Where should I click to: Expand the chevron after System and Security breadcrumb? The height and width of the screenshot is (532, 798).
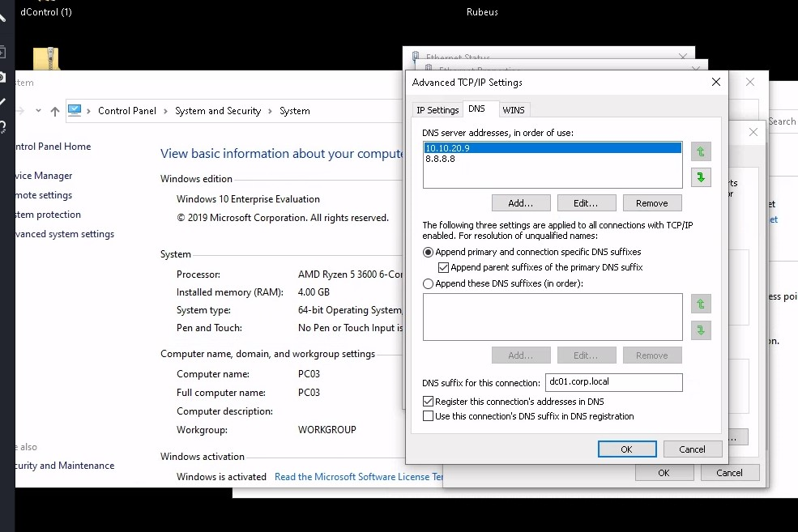pos(270,111)
